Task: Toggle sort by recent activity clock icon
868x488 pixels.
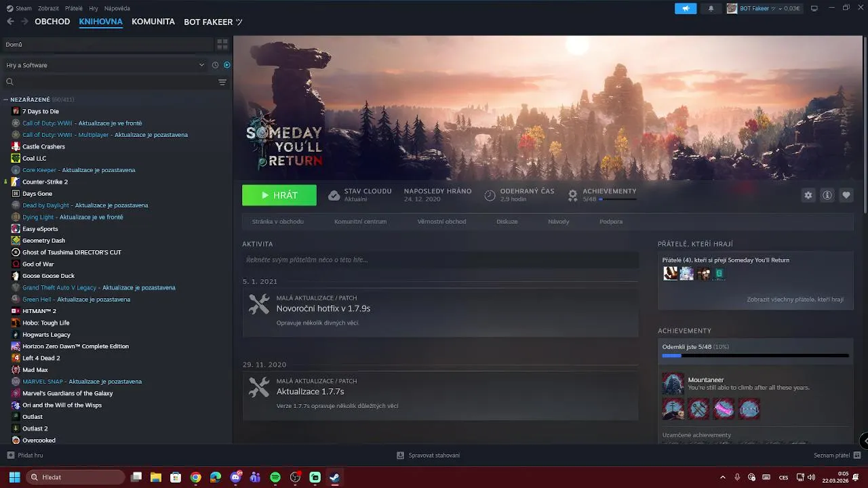Action: (215, 65)
